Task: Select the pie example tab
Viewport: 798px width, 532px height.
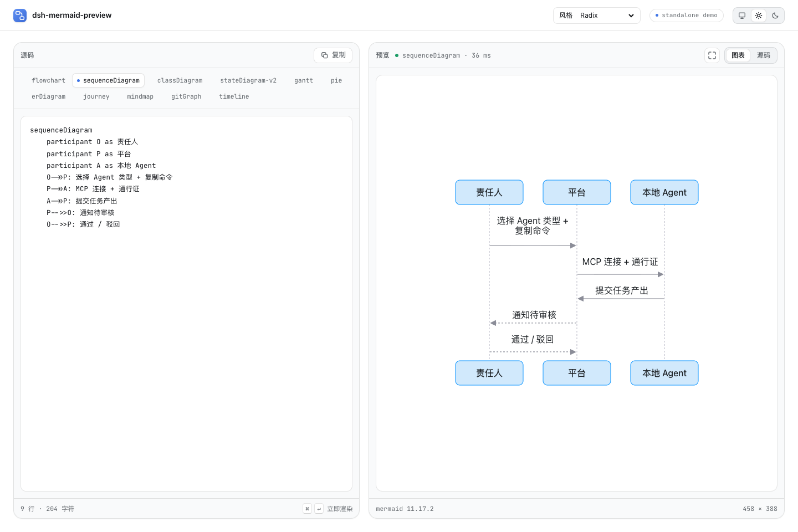Action: (336, 80)
